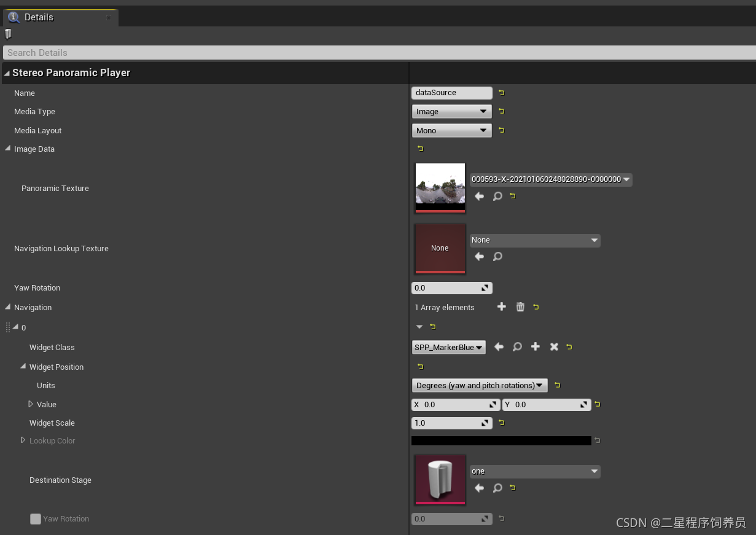The width and height of the screenshot is (756, 535).
Task: Click the '1 Array elements' text
Action: click(445, 307)
